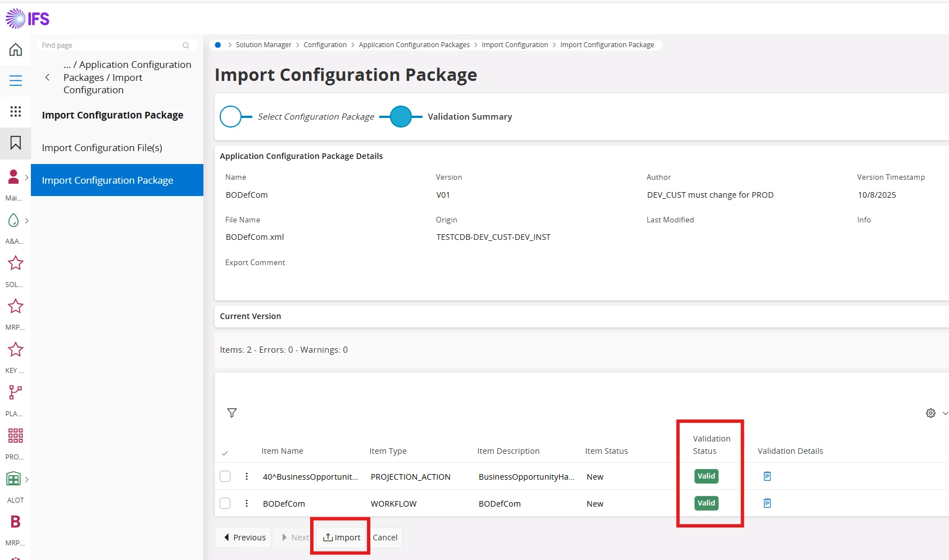Sort by the Item Description column header
This screenshot has height=560, width=949.
point(508,451)
